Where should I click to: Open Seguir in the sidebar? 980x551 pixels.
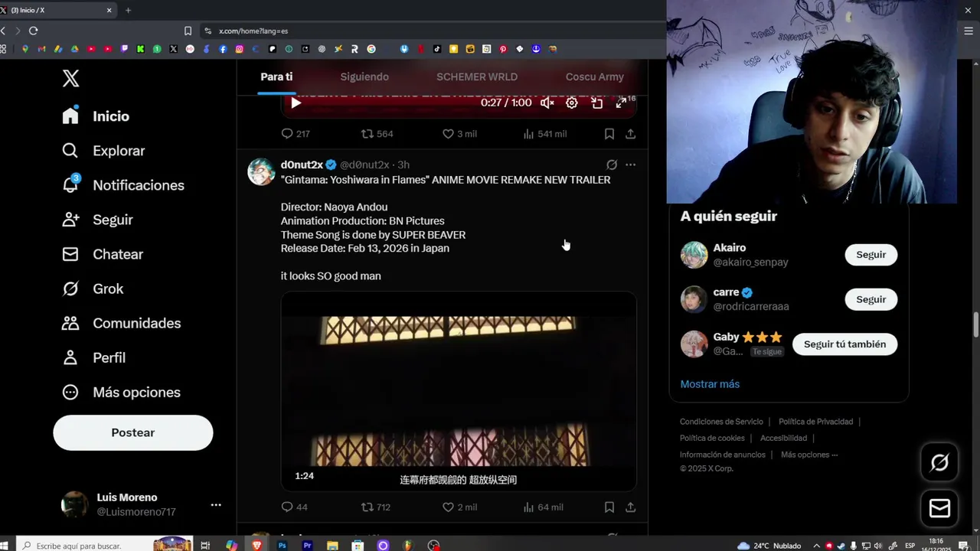click(x=97, y=220)
